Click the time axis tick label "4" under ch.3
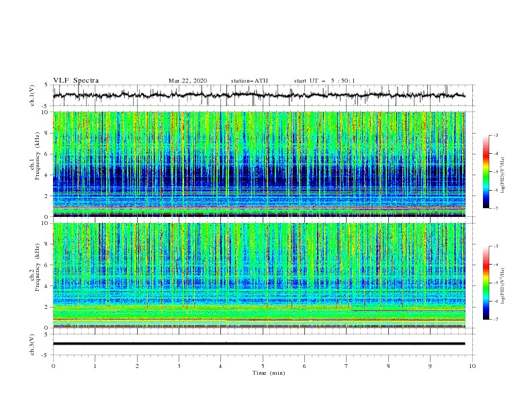Viewport: 532px width, 411px height. tap(220, 366)
